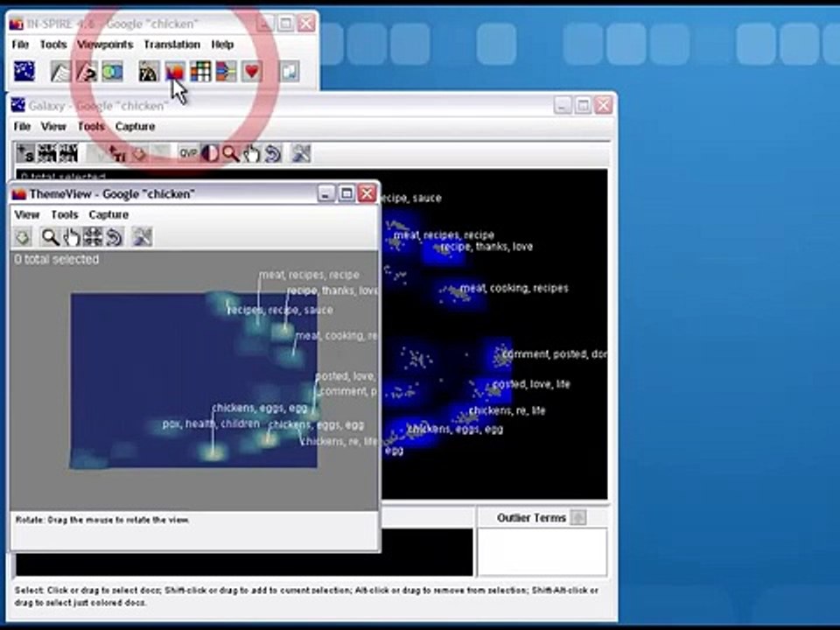Click 'chickens, eggs, egg' label in Galaxy

pos(455,429)
